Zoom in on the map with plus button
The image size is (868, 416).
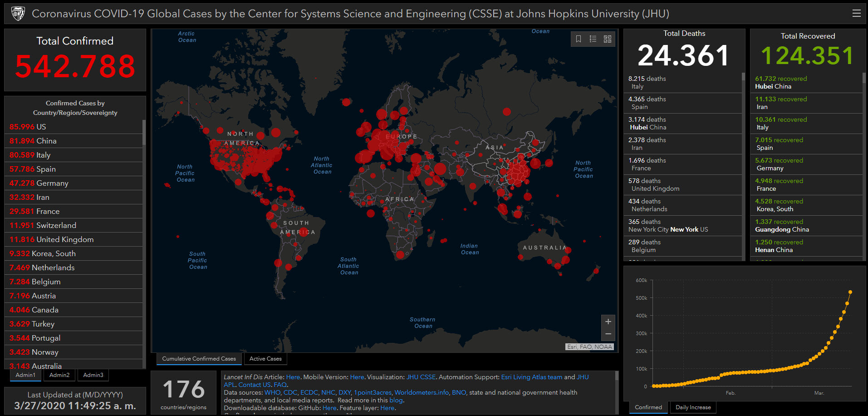[608, 322]
